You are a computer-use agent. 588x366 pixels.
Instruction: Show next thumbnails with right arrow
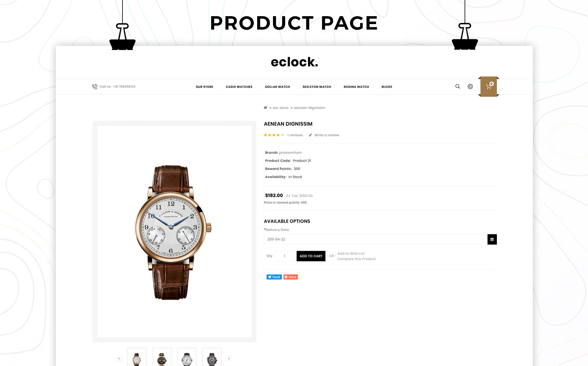pos(229,359)
